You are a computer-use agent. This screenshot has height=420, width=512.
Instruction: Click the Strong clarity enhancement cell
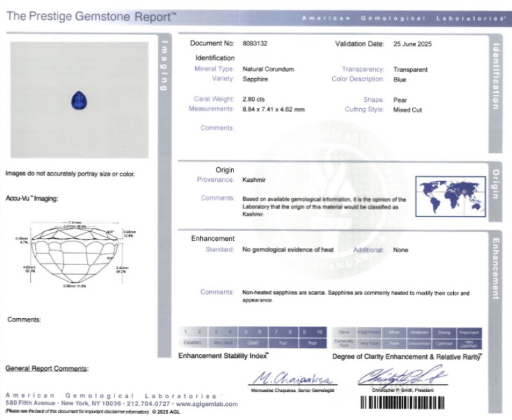(444, 332)
